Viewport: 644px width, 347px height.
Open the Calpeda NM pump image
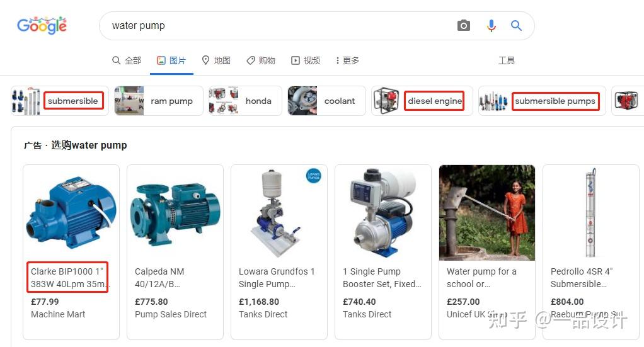(175, 213)
